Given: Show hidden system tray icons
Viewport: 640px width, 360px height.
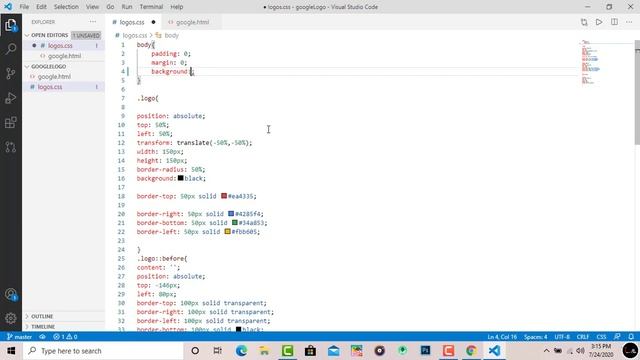Looking at the screenshot, I should [546, 351].
